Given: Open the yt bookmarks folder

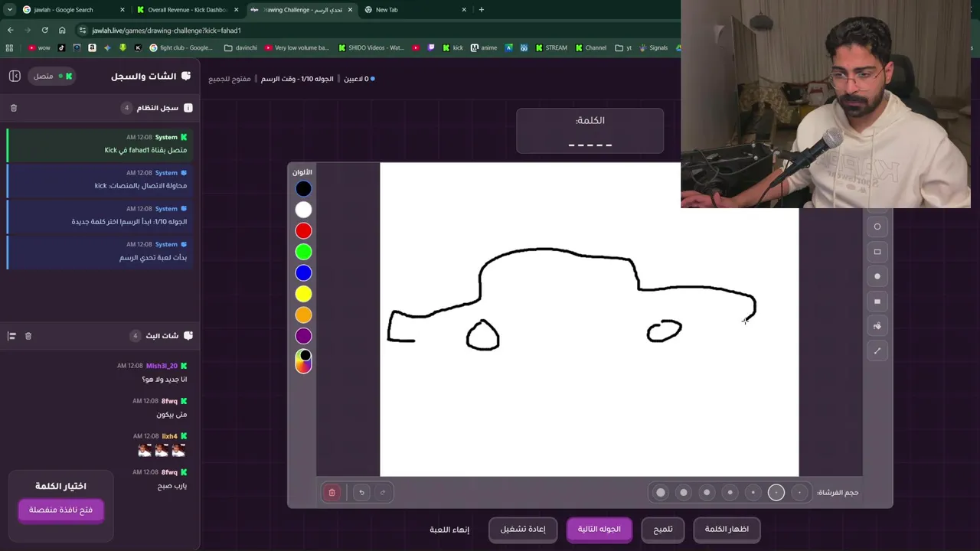Looking at the screenshot, I should (x=624, y=47).
